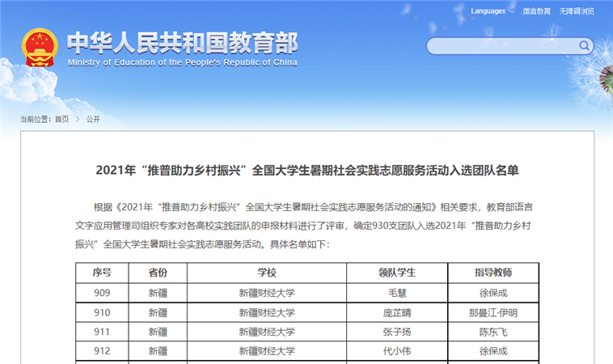Select cell with number 909
Viewport: 613px width, 364px height.
102,293
